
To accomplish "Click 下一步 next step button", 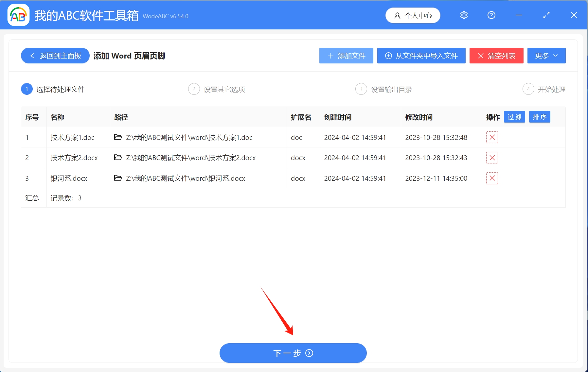I will coord(293,353).
